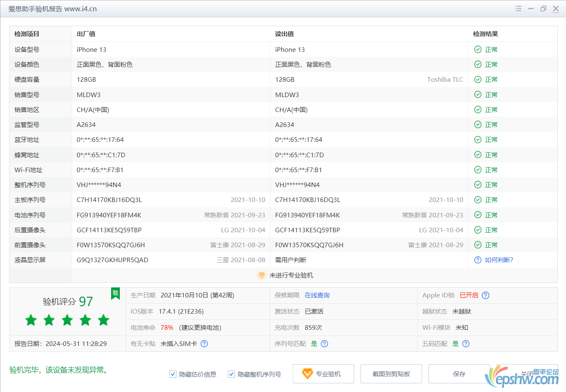Click the 需用户判断 readout text
This screenshot has height=392, width=566.
[x=291, y=260]
